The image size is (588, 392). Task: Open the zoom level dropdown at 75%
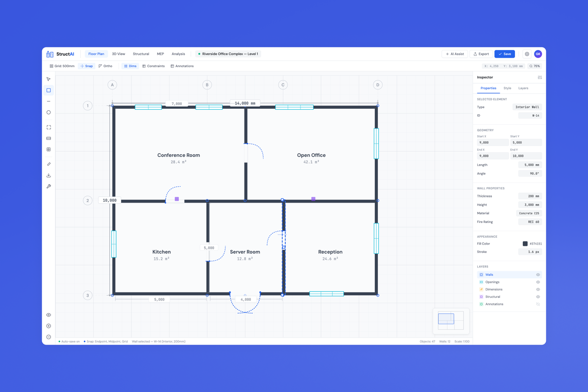pos(534,66)
